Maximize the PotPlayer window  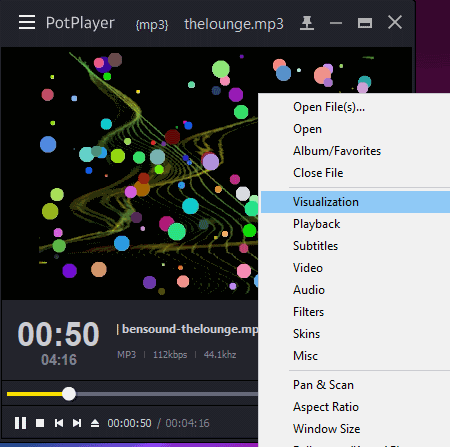point(365,23)
